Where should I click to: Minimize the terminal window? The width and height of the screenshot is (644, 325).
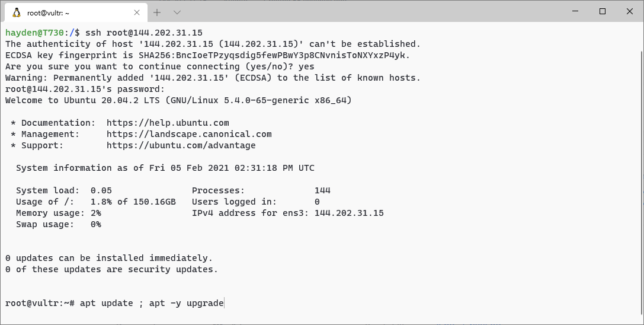pos(575,11)
